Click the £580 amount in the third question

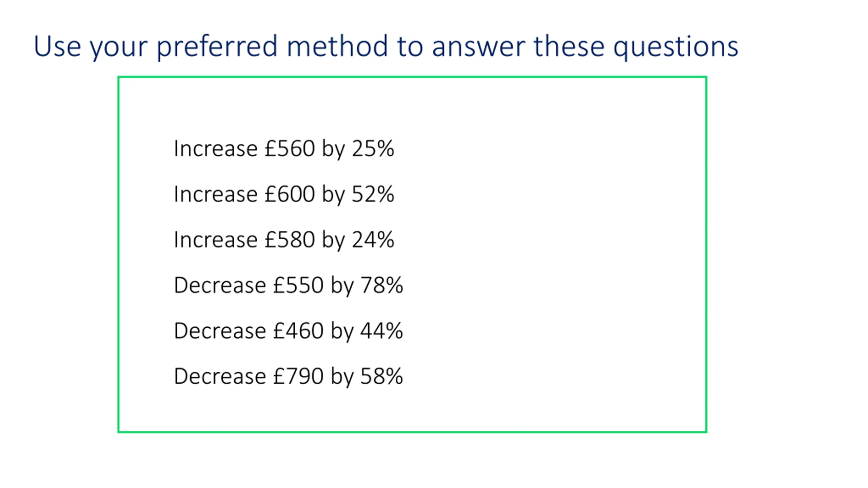pos(290,240)
